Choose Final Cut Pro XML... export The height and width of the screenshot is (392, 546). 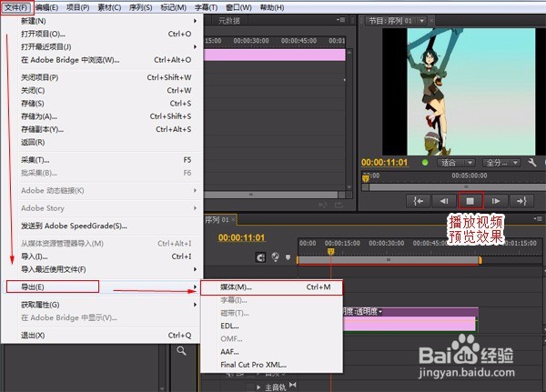pos(271,365)
